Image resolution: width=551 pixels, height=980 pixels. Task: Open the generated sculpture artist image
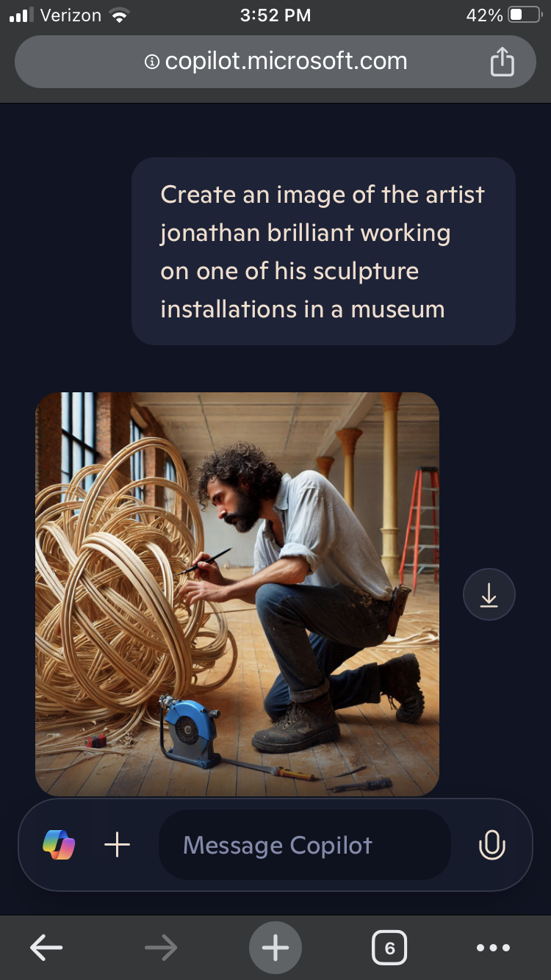[237, 594]
